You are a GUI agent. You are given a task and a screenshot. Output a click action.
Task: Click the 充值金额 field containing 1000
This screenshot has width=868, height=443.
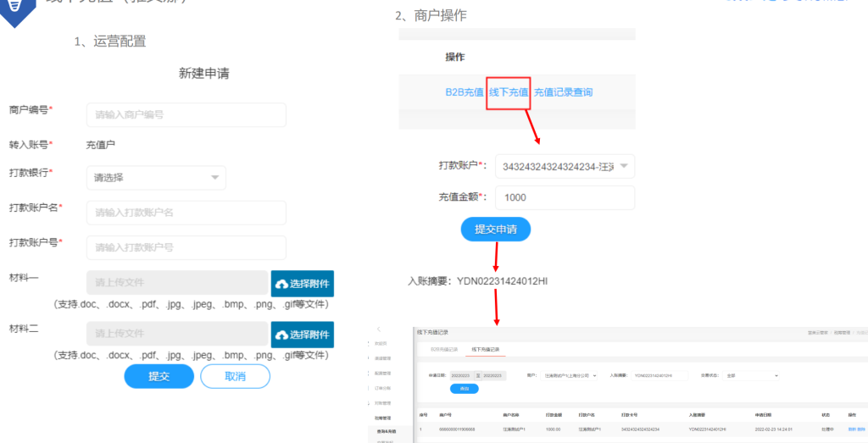point(566,197)
